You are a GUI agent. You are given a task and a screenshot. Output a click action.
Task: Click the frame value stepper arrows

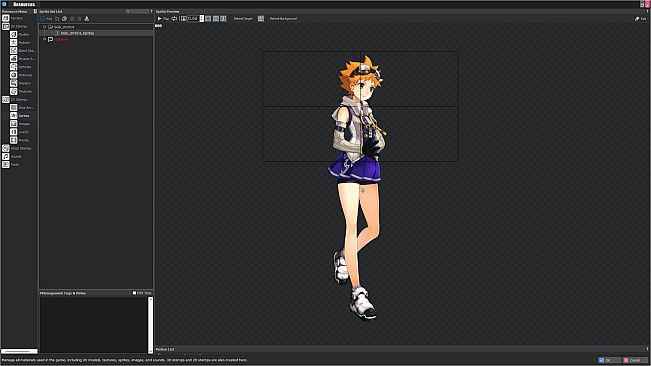pos(202,19)
